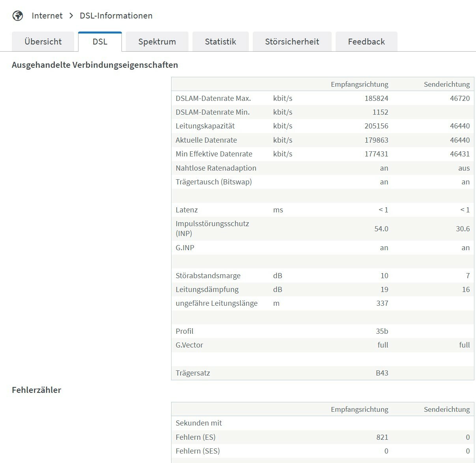The height and width of the screenshot is (463, 476).
Task: Select the ES error count 821
Action: pos(382,437)
